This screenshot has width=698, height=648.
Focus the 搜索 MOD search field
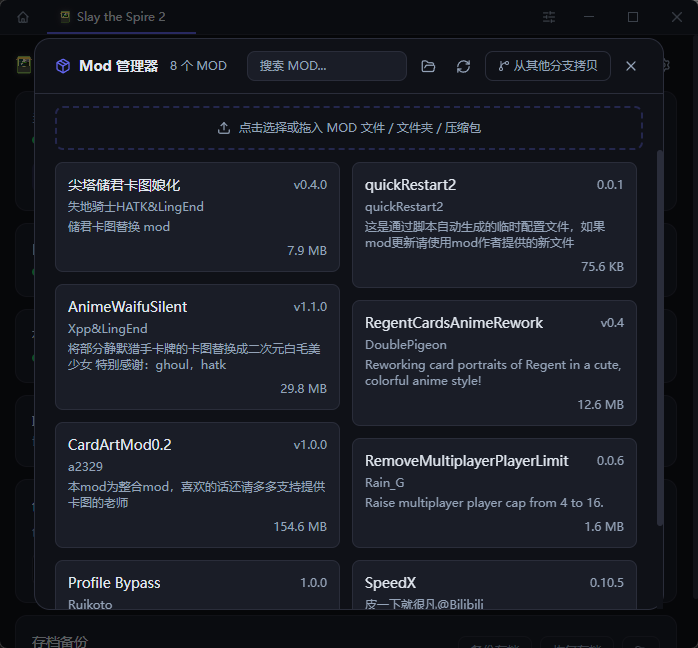(327, 66)
